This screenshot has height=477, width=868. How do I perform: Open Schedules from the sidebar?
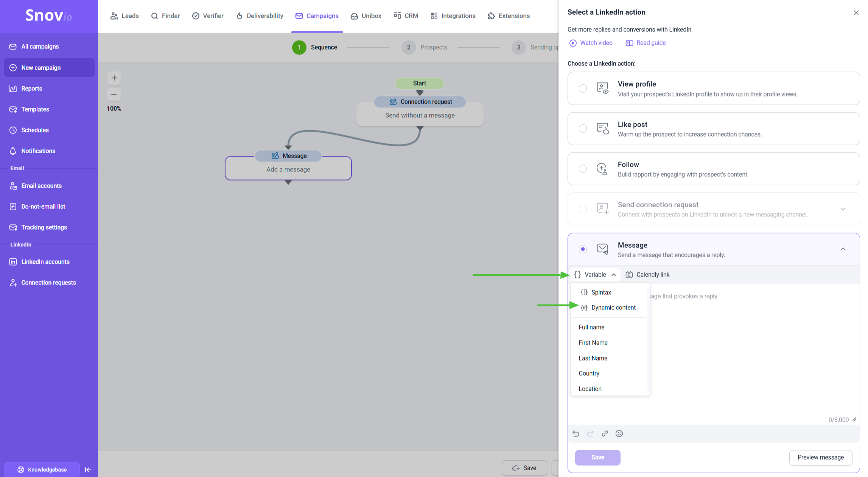(49, 130)
